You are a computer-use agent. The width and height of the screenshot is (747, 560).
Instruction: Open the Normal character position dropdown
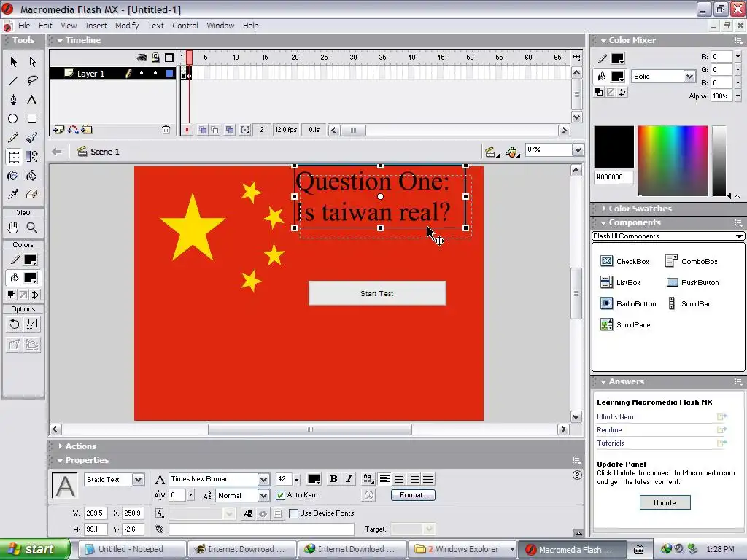coord(263,496)
